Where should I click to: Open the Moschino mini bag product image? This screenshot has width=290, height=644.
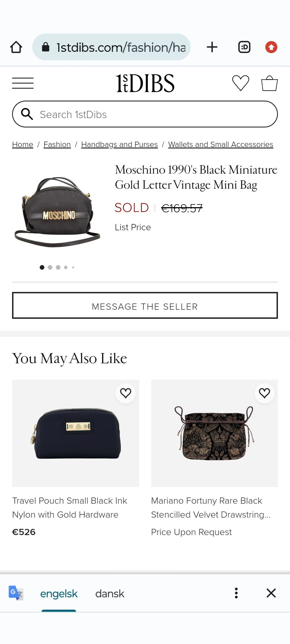point(57,212)
